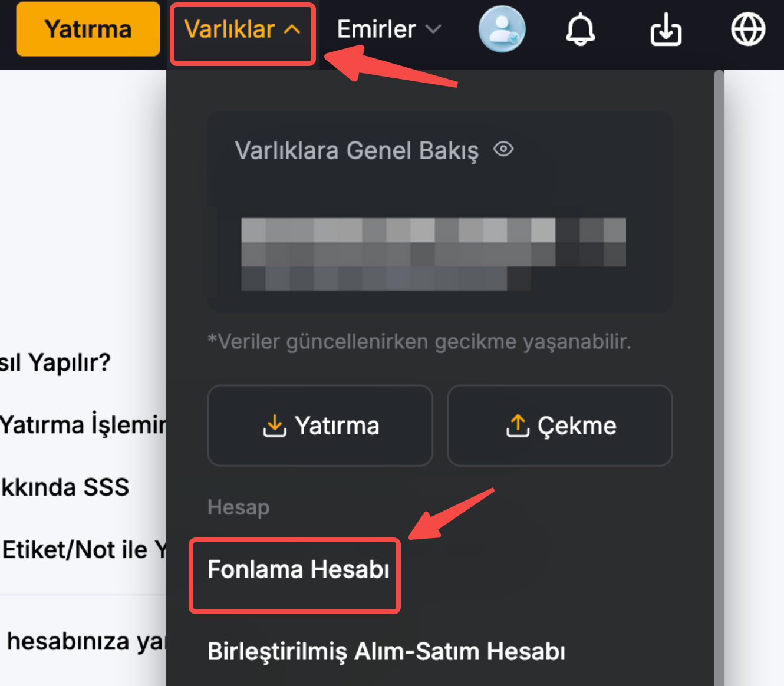Click the dropdown panel scrollbar
Screen dimensions: 784x686
tap(719, 354)
